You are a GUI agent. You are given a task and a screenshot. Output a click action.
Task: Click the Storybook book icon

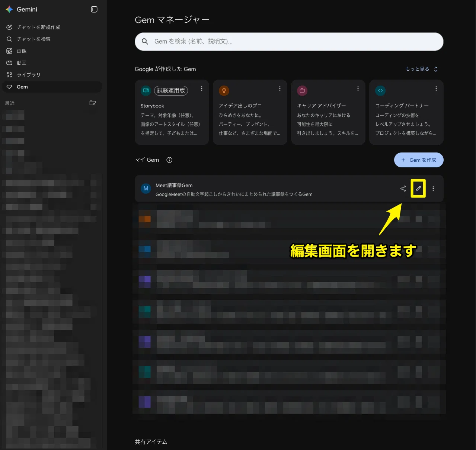(146, 90)
